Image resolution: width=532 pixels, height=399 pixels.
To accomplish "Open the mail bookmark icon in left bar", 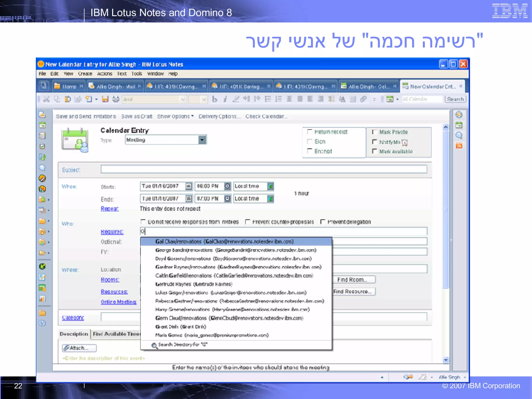I will tap(42, 114).
